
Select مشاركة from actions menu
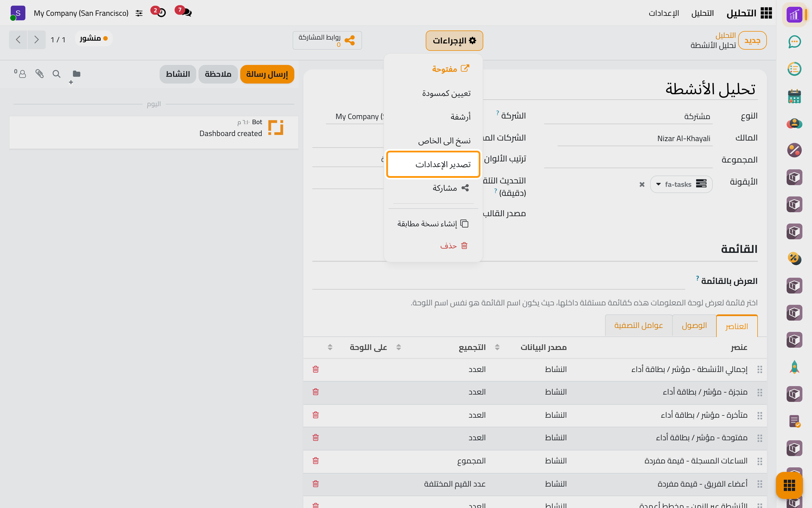tap(433, 188)
